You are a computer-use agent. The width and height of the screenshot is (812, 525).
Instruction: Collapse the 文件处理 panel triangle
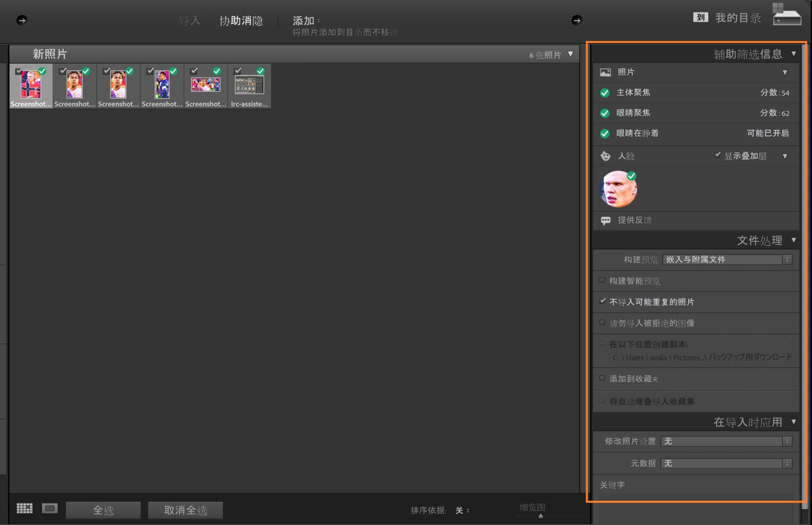click(793, 240)
